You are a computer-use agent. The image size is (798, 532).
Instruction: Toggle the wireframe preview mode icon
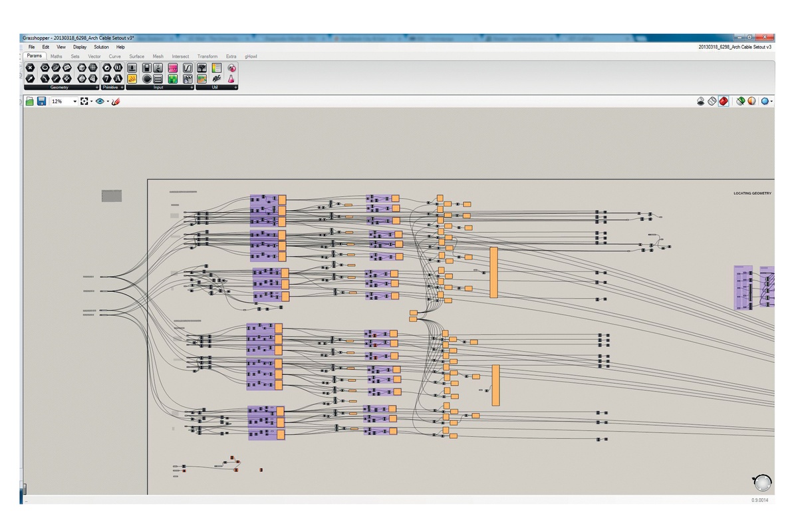point(712,101)
